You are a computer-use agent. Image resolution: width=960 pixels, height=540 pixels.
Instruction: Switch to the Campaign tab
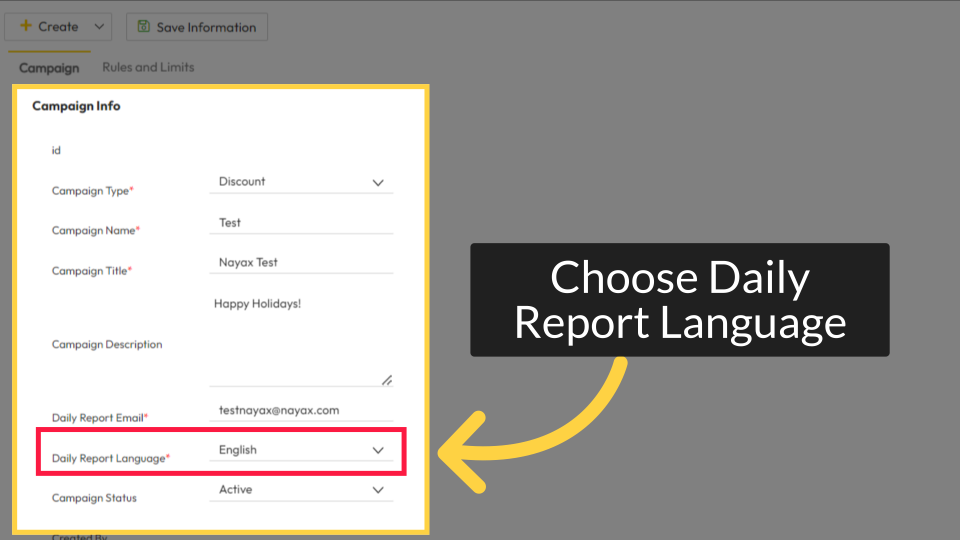coord(49,67)
